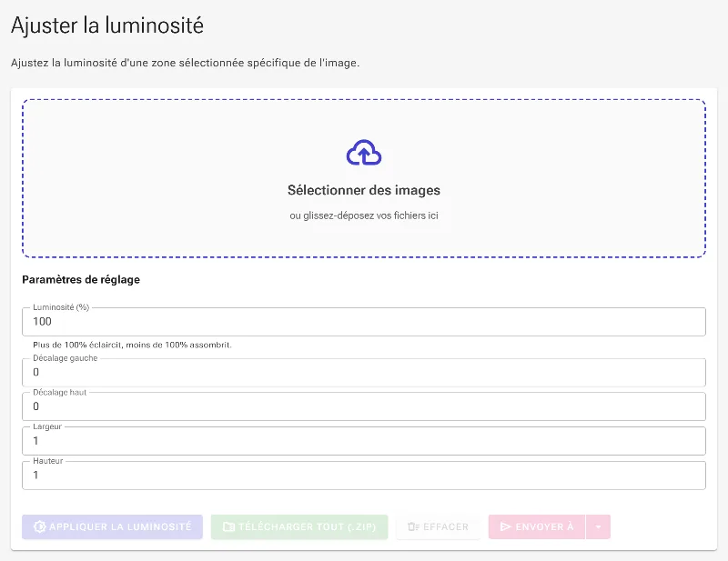Open the Envoyer à dropdown arrow

599,526
